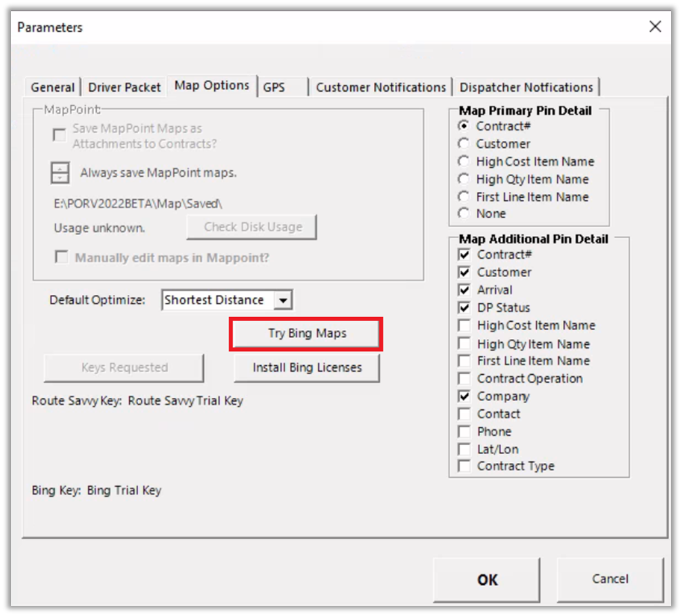Viewport: 682px width, 616px height.
Task: Click the Install Bing Licenses button
Action: (x=307, y=368)
